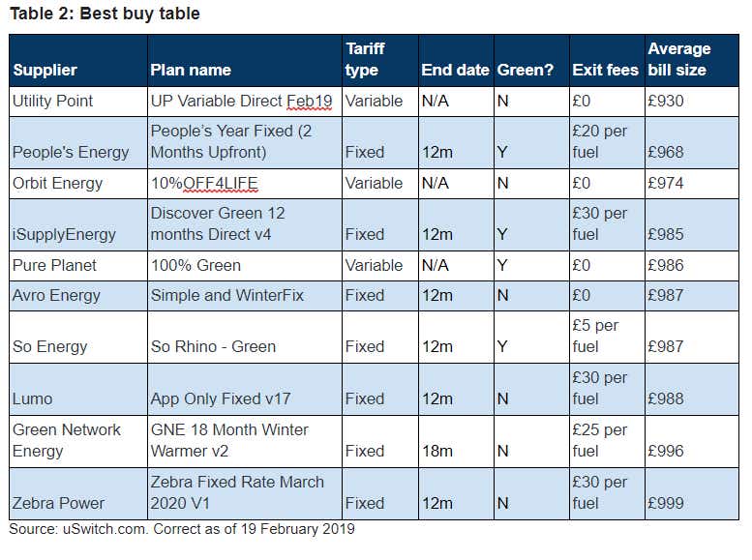
Task: Select the Plan name header cell
Action: [x=245, y=61]
